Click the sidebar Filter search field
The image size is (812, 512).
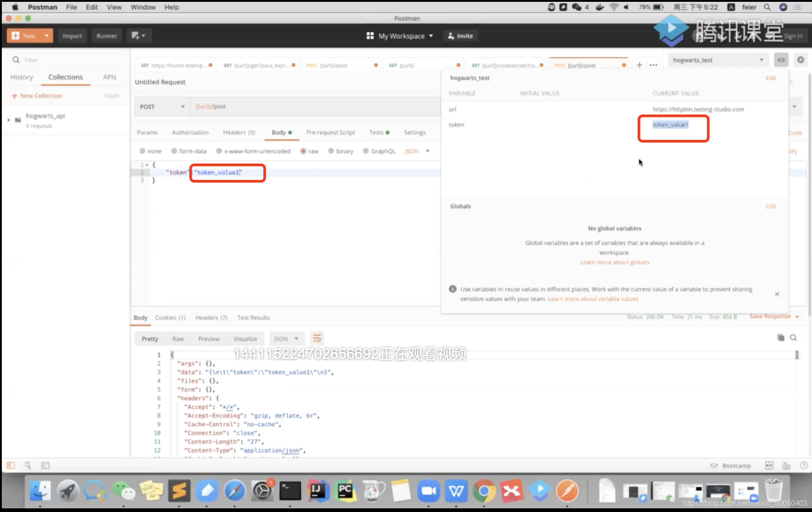point(66,60)
